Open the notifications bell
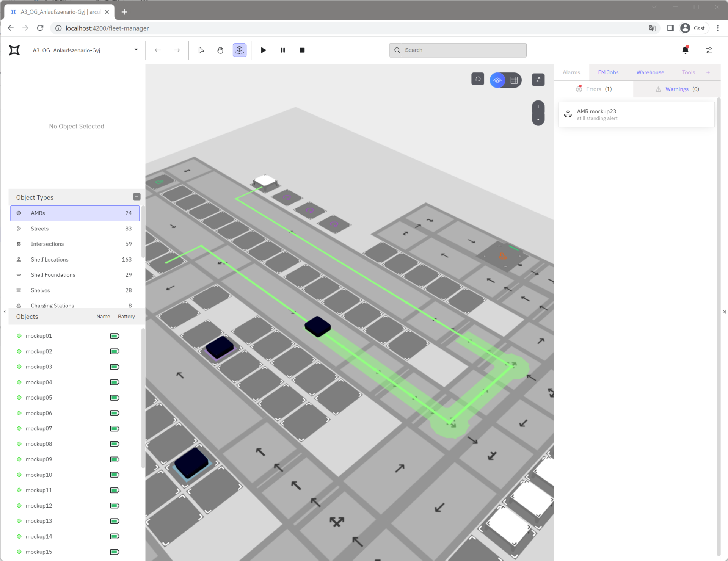728x561 pixels. [x=685, y=50]
